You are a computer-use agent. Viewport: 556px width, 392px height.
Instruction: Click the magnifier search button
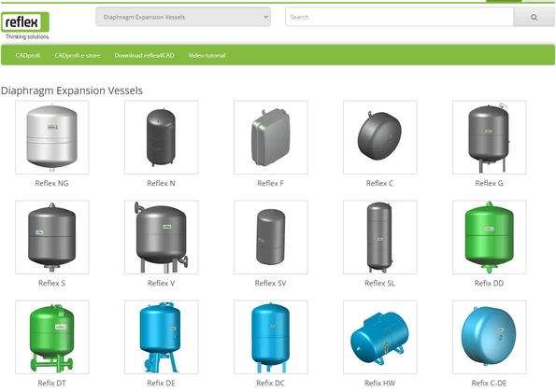point(534,17)
